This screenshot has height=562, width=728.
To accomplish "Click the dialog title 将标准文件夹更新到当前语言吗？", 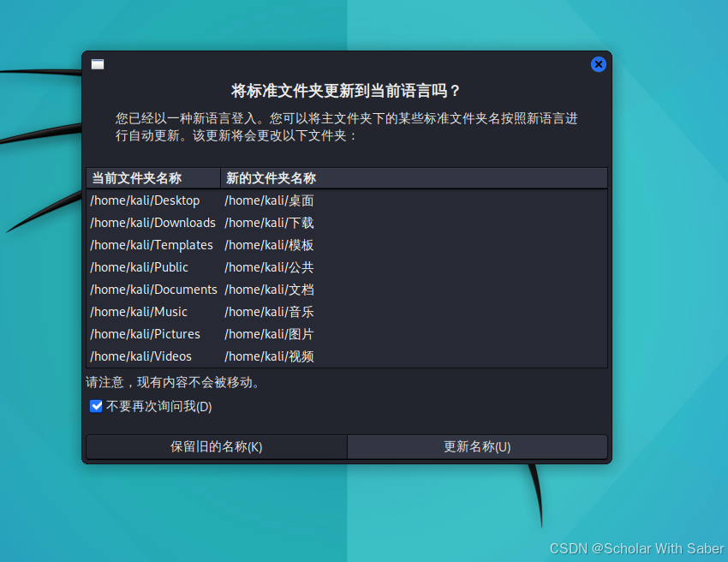I will (x=346, y=91).
